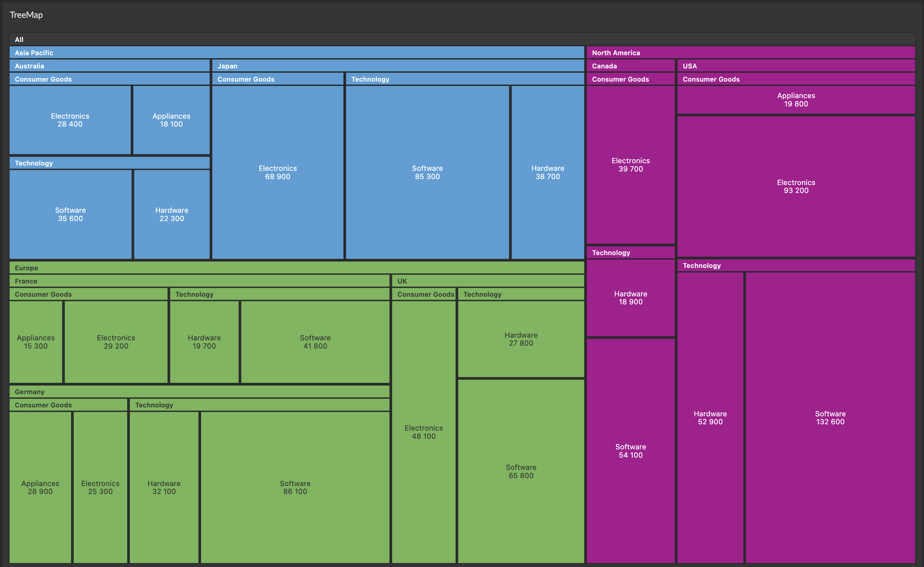The width and height of the screenshot is (924, 567).
Task: Select the Software 86 100 cell under Germany
Action: pos(295,487)
